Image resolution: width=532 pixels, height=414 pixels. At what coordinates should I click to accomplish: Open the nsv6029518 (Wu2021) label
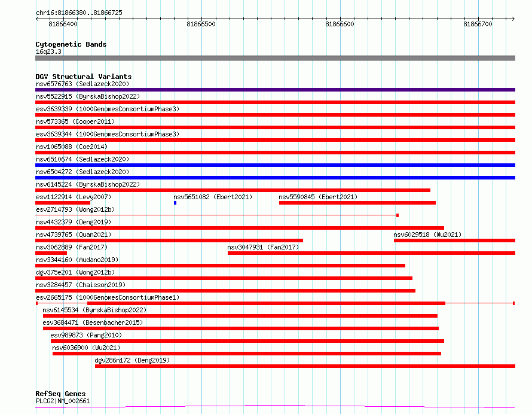click(427, 235)
